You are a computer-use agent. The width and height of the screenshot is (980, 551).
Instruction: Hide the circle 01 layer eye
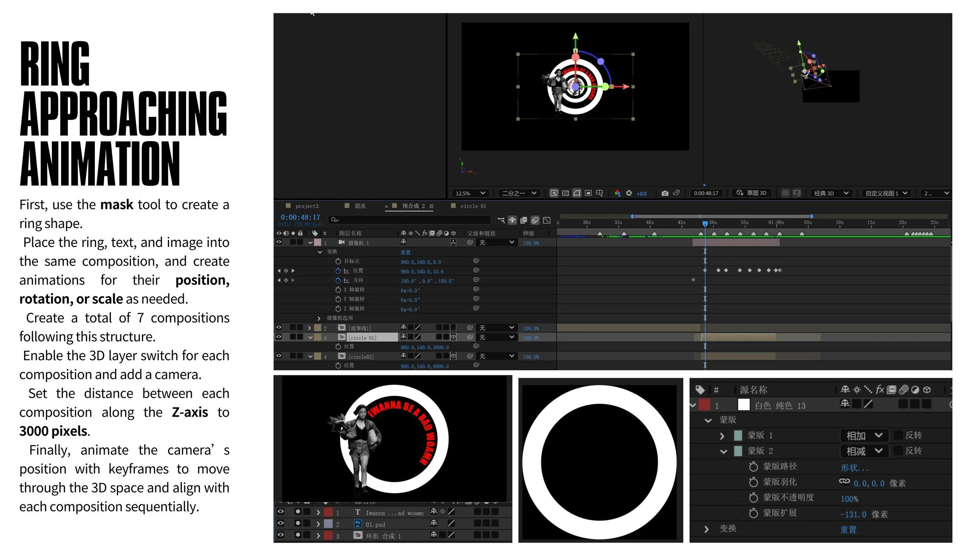(279, 337)
